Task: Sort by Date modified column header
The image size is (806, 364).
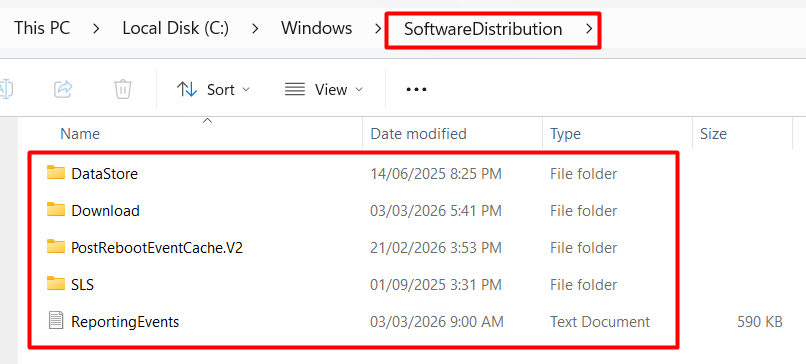Action: click(418, 134)
